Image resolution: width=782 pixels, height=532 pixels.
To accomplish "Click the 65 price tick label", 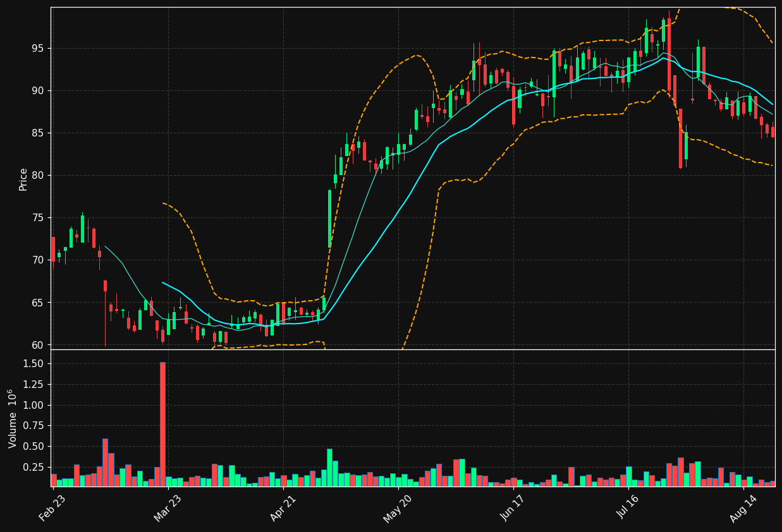I will click(x=39, y=302).
